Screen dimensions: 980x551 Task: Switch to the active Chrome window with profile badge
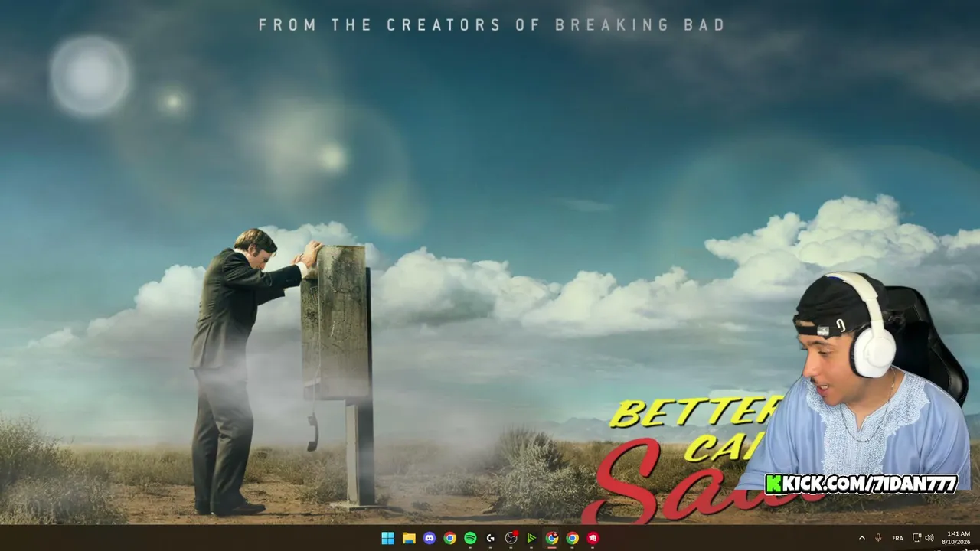(x=552, y=538)
